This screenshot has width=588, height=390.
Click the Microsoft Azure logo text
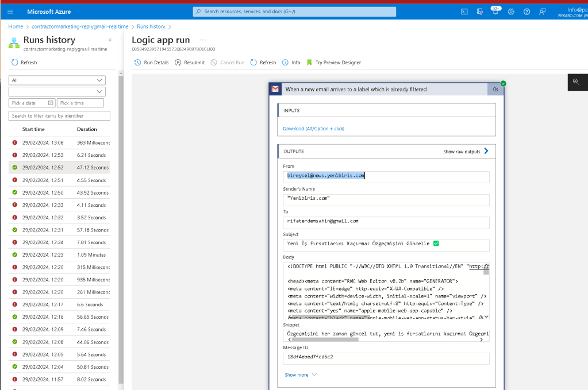(x=49, y=11)
